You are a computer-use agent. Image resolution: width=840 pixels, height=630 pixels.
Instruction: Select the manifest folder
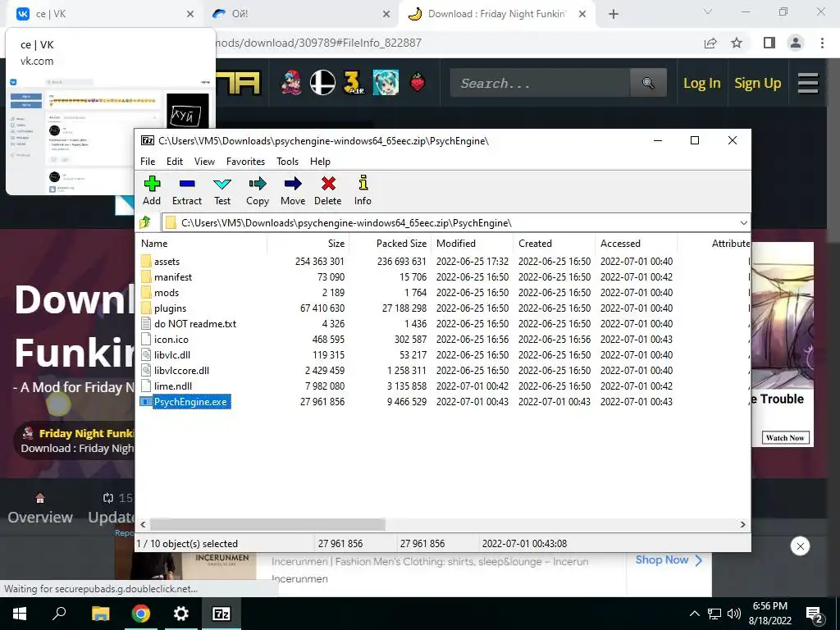(x=172, y=277)
